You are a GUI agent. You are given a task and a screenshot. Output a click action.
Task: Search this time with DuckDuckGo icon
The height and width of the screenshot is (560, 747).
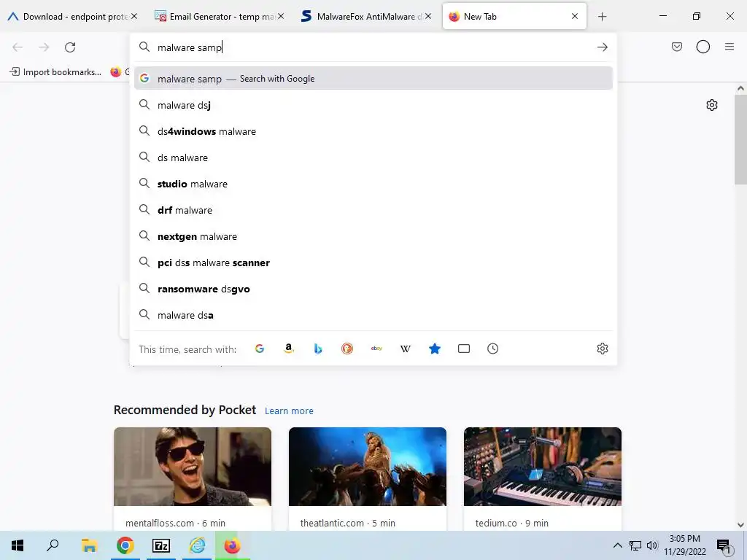[347, 349]
